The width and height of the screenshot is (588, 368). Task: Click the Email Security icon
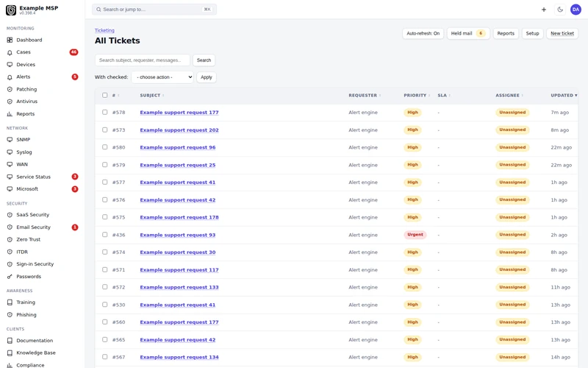tap(10, 227)
